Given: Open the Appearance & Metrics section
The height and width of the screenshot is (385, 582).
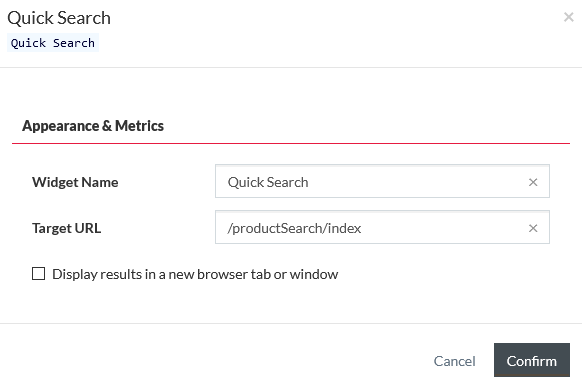Looking at the screenshot, I should (93, 126).
